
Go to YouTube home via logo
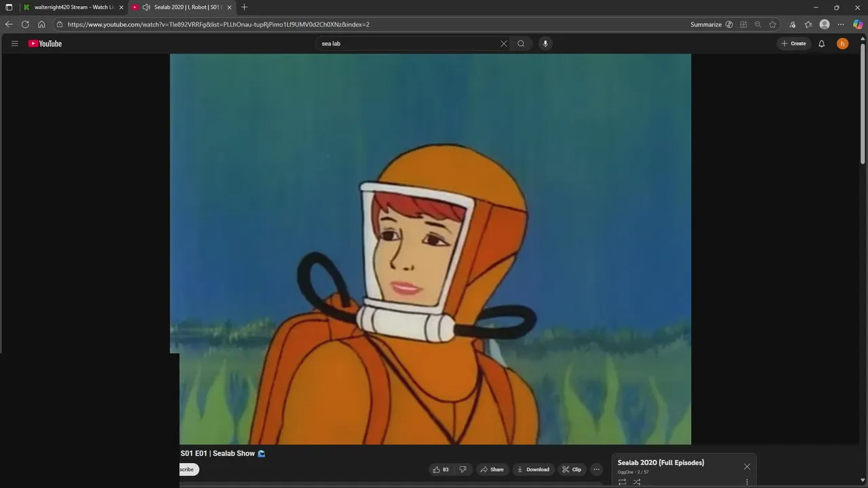(45, 43)
